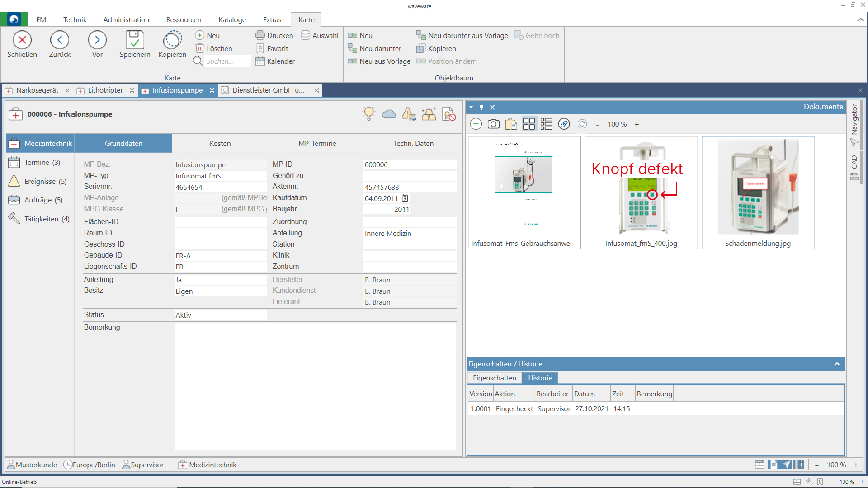Click the Kaufdatum calendar picker icon

[x=405, y=198]
